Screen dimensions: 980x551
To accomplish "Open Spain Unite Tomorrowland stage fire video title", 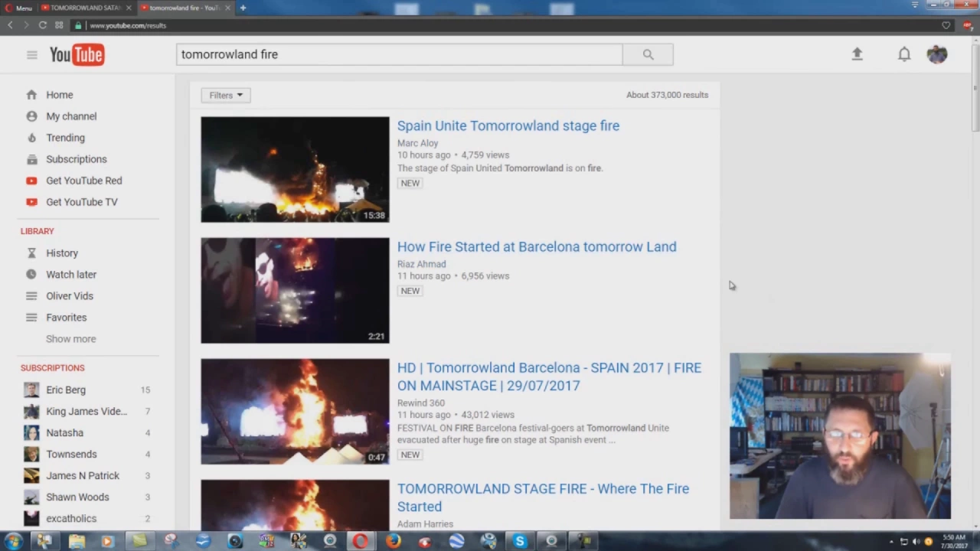I will click(508, 126).
